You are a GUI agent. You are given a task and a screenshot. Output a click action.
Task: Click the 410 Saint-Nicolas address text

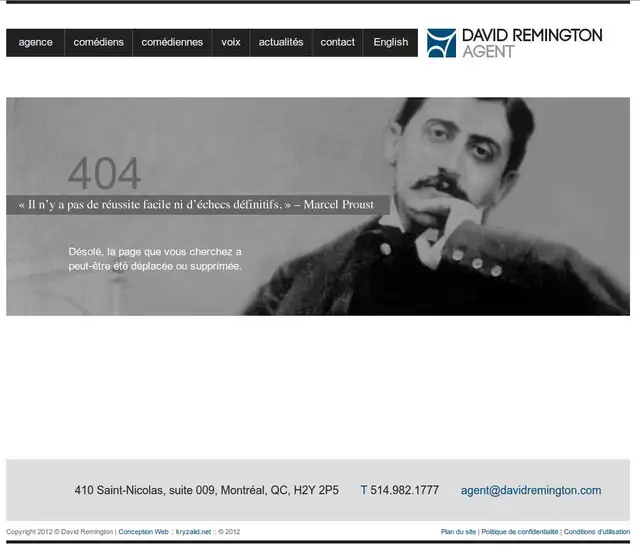(207, 490)
